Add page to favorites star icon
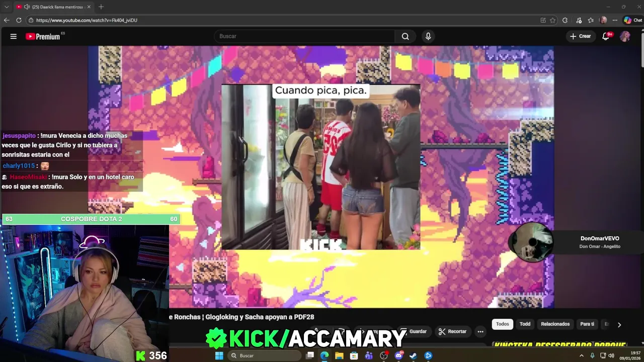The width and height of the screenshot is (644, 362). click(x=552, y=20)
